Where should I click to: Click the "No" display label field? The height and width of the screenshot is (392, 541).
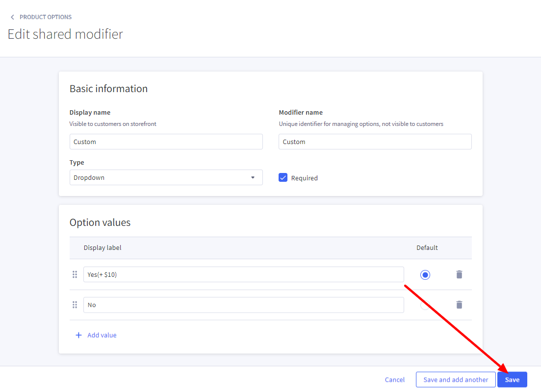pos(244,304)
